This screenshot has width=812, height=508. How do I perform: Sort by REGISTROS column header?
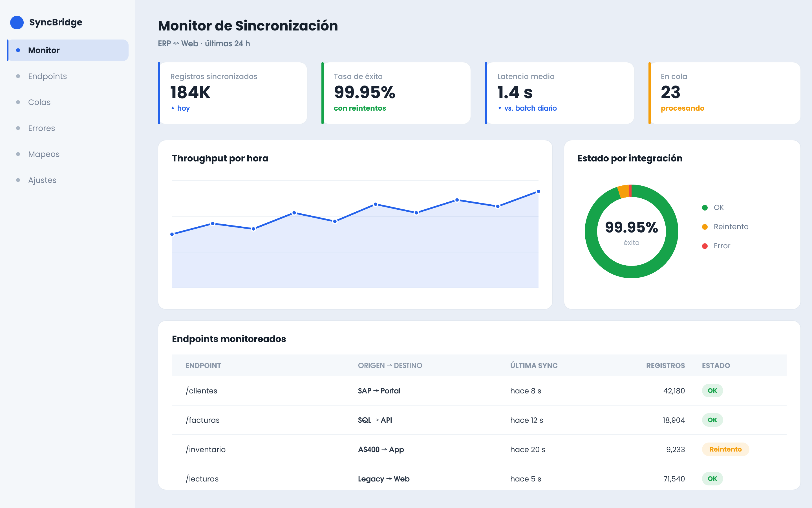click(x=666, y=365)
